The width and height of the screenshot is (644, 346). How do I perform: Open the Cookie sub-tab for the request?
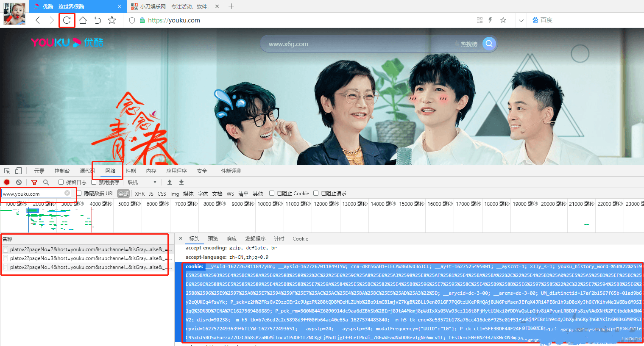click(300, 238)
